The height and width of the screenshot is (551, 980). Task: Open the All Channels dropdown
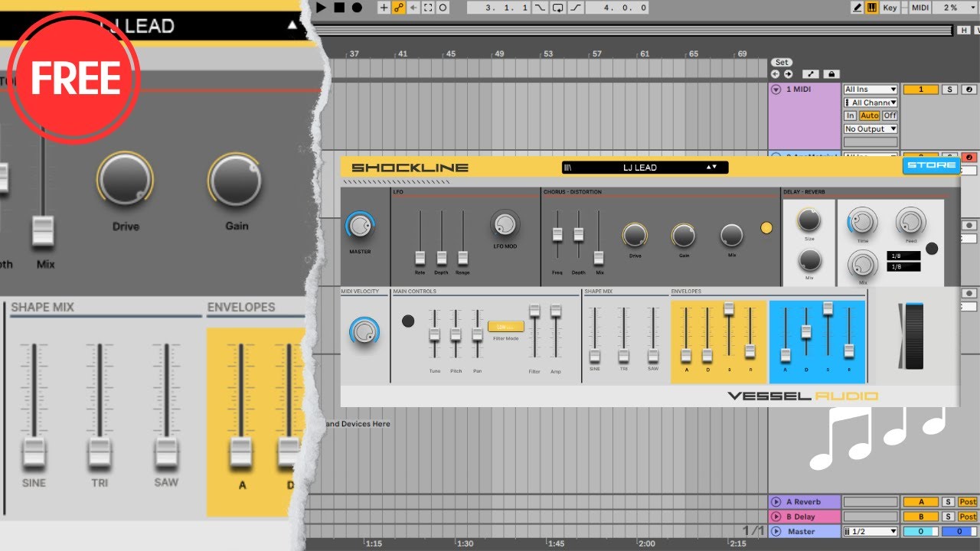(x=871, y=103)
